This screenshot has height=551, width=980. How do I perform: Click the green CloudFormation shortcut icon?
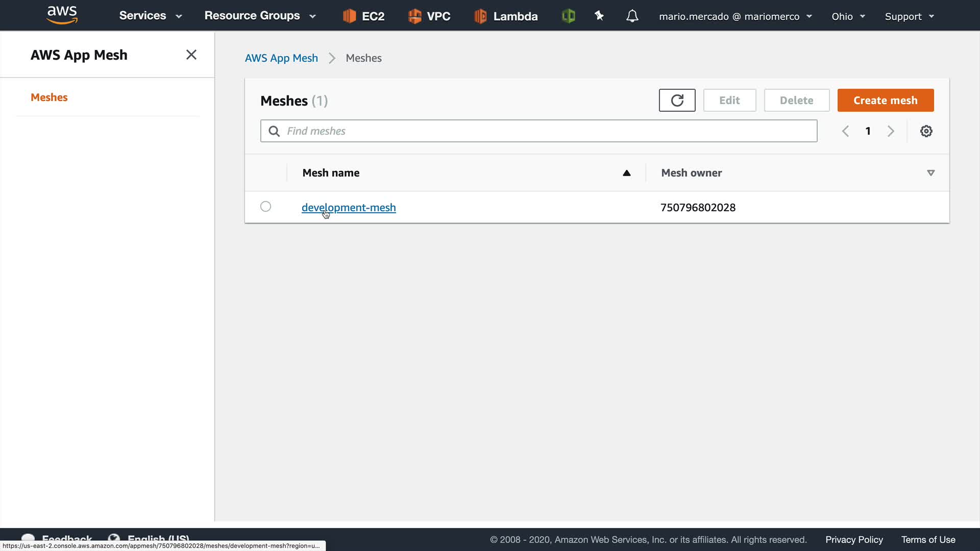[x=568, y=16]
